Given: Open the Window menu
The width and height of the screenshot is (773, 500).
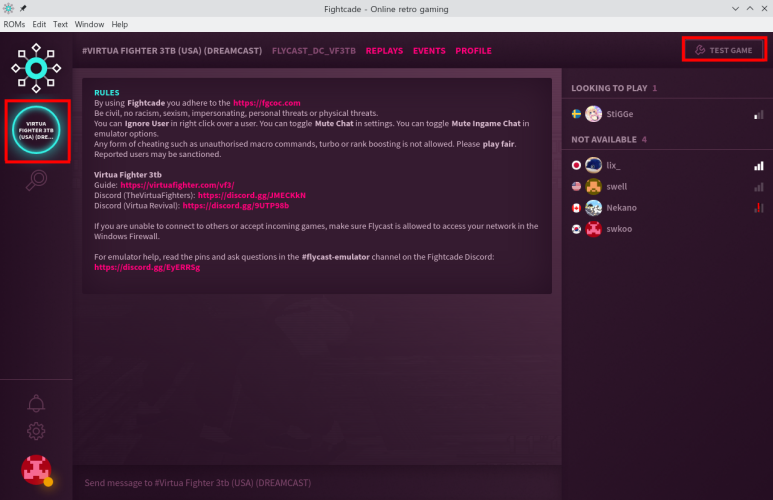Looking at the screenshot, I should (x=89, y=24).
